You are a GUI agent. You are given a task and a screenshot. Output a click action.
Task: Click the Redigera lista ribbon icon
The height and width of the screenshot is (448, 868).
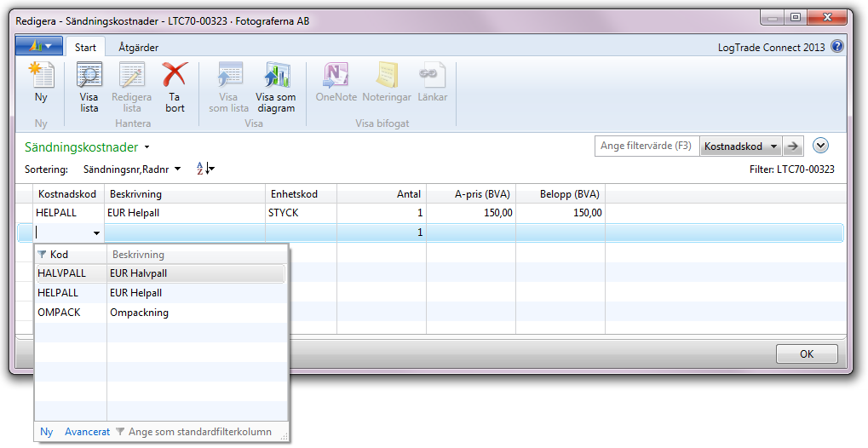(x=132, y=76)
